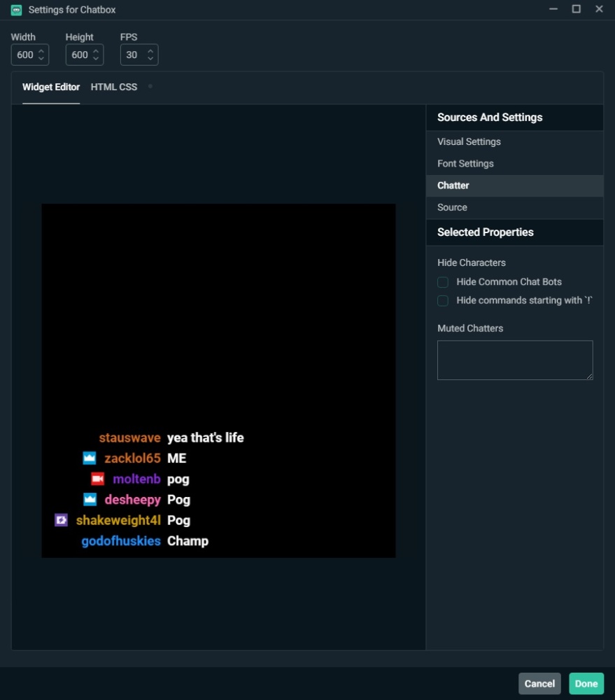Decrease the FPS value with down arrow
The height and width of the screenshot is (700, 615).
[150, 59]
